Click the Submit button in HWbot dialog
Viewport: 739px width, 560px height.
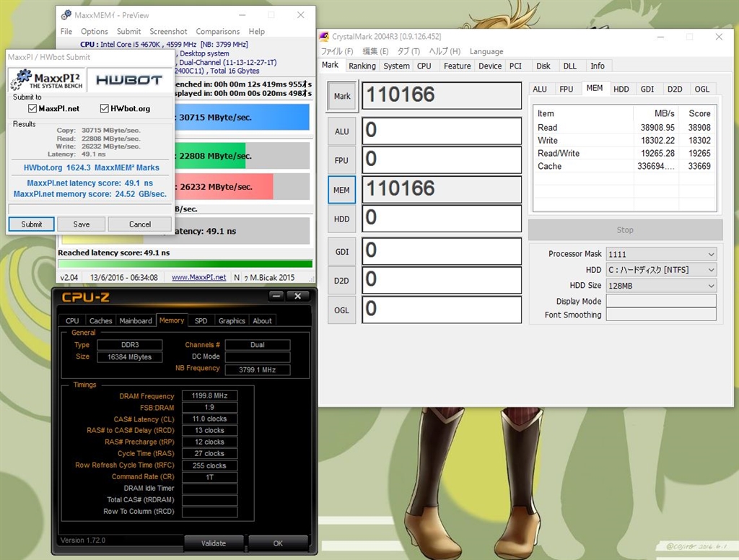32,224
